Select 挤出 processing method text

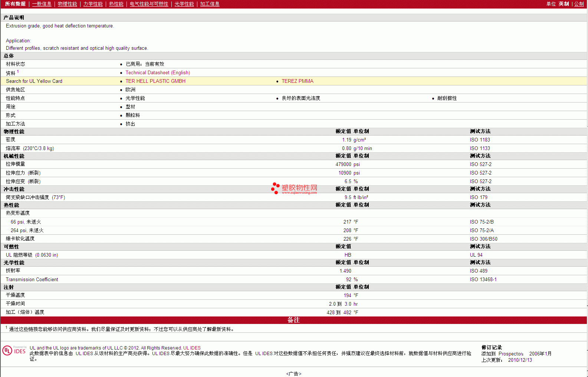point(130,124)
